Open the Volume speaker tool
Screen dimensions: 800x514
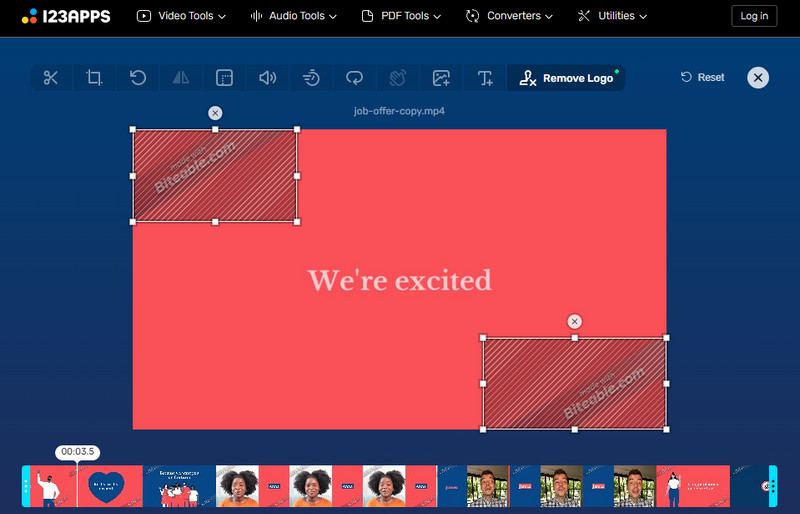pos(267,78)
